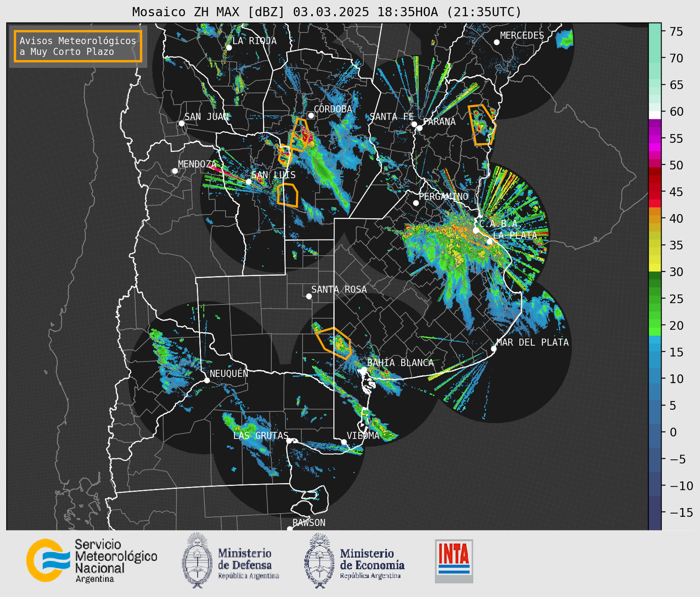This screenshot has width=700, height=597.
Task: Click the Ministerio de Economía text
Action: click(x=372, y=559)
